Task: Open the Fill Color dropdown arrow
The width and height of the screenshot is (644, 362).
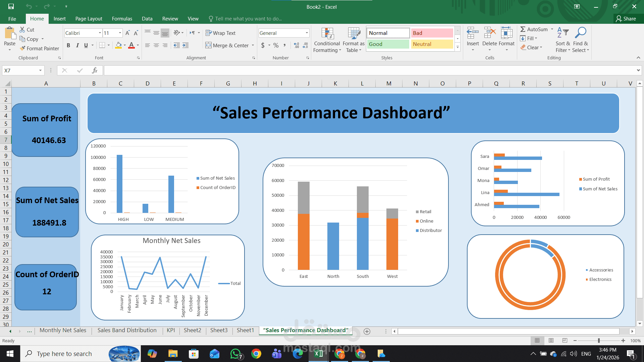Action: point(124,45)
